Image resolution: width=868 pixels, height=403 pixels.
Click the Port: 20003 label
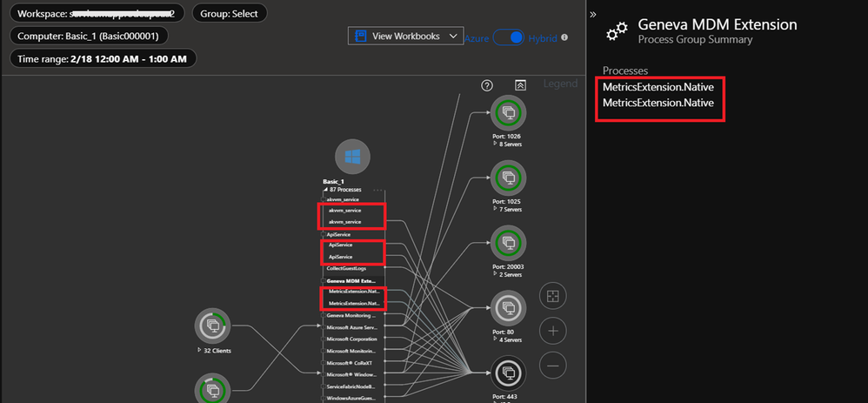point(506,266)
